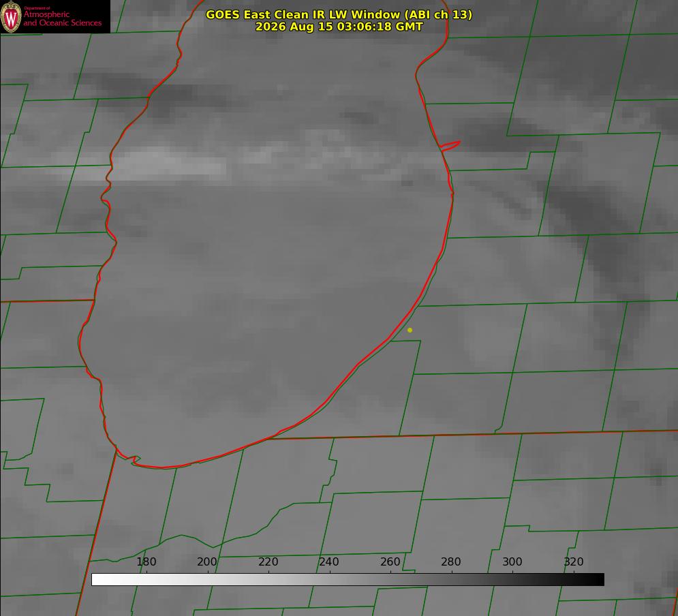678x616 pixels.
Task: Click the 180 label on colorbar
Action: click(x=146, y=561)
